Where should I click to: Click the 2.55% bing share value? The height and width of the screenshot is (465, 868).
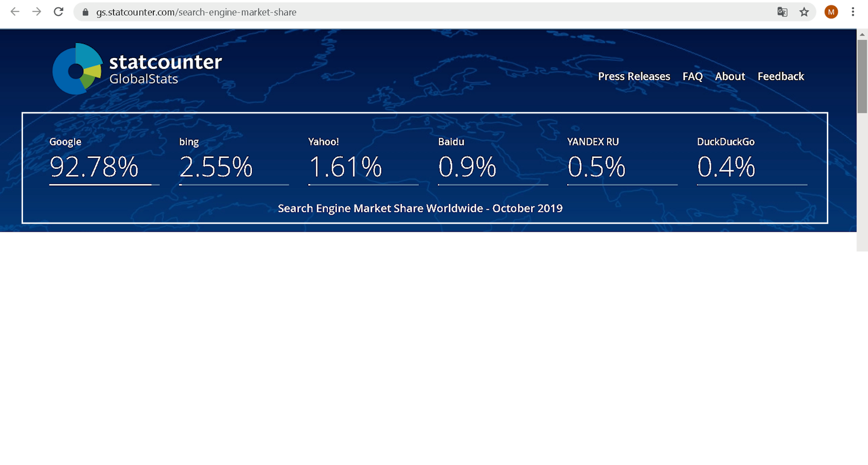[216, 167]
